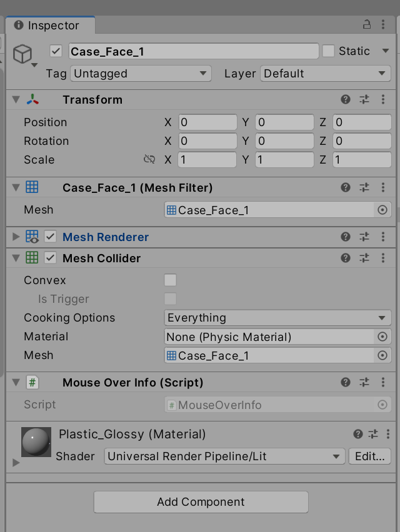Toggle the Mesh Collider enabled checkbox
The image size is (400, 532).
51,257
